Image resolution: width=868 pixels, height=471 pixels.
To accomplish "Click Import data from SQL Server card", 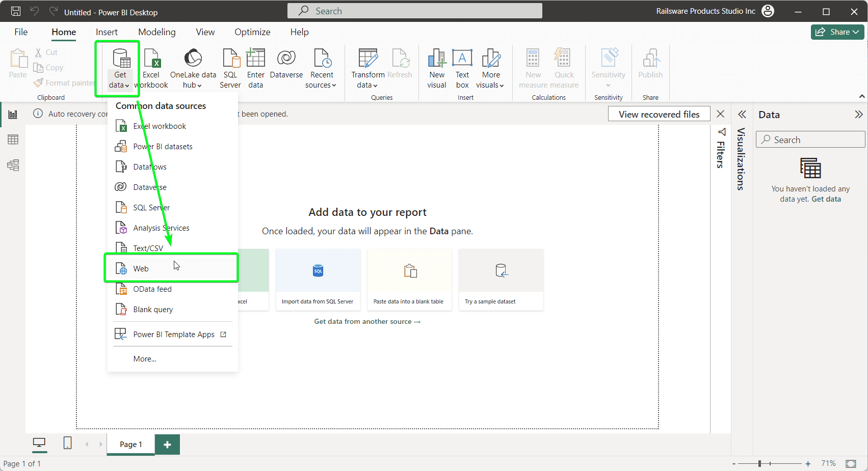I will [x=318, y=280].
